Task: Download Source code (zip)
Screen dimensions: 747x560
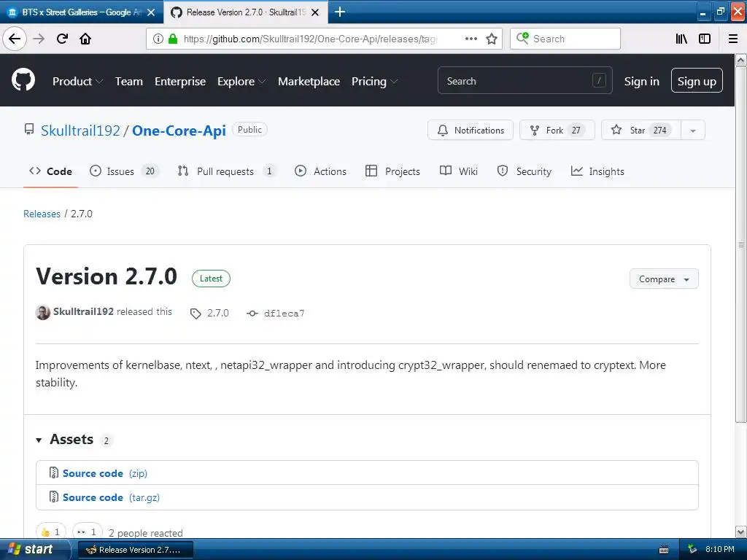Action: click(105, 473)
